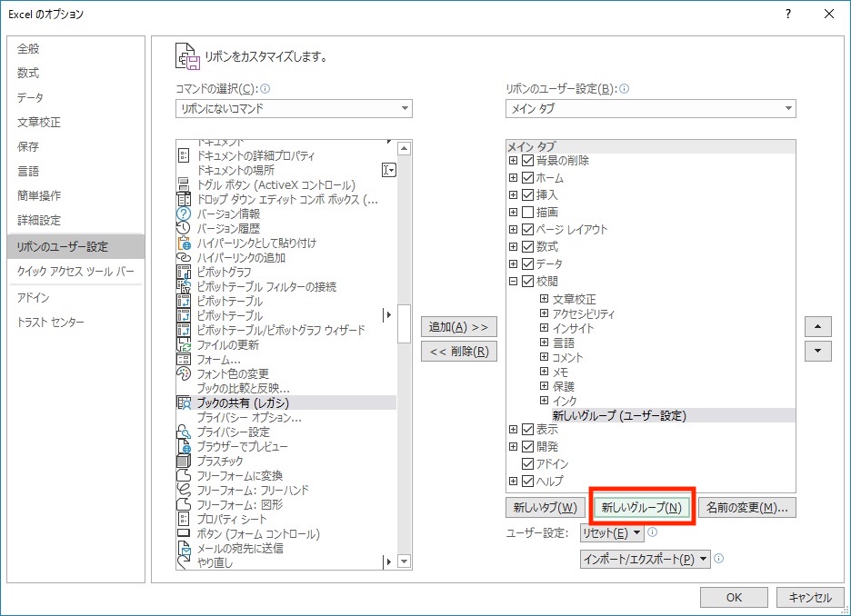Click the トグル ボタン (ActiveX コントロール) icon
The image size is (851, 616).
[184, 185]
